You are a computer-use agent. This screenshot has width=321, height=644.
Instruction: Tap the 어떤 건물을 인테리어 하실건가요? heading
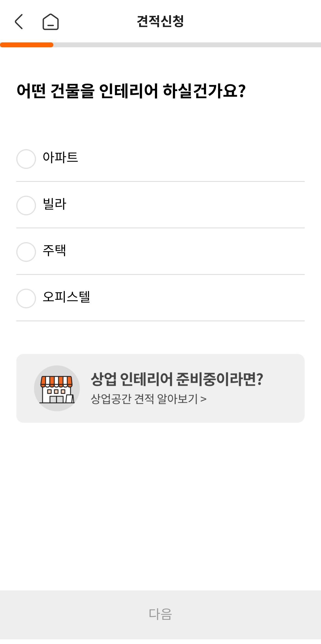pyautogui.click(x=131, y=91)
